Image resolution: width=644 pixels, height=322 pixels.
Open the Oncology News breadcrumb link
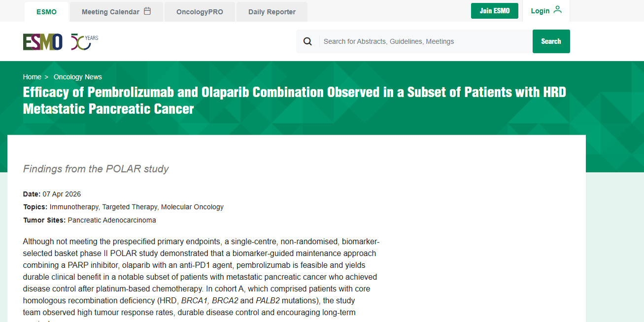pyautogui.click(x=78, y=77)
